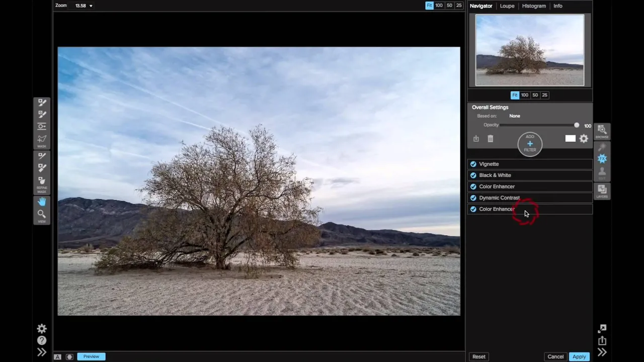Image resolution: width=644 pixels, height=362 pixels.
Task: Select 25 below the Navigator thumbnail
Action: (544, 95)
